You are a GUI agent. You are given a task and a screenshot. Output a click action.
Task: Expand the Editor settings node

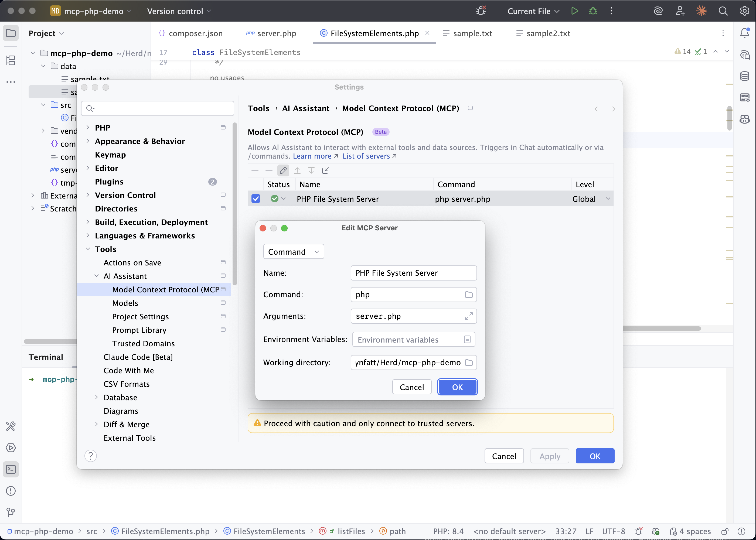pos(88,168)
